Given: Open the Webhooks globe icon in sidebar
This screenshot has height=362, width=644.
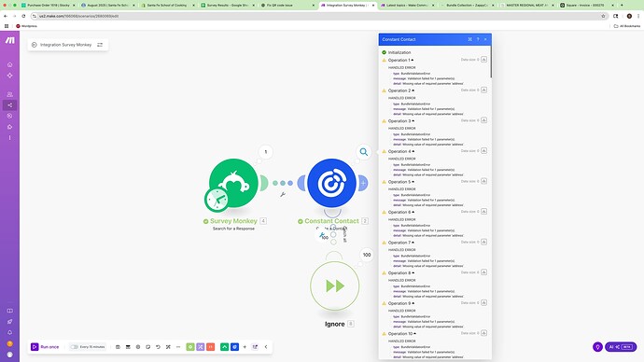Looking at the screenshot, I should [10, 116].
